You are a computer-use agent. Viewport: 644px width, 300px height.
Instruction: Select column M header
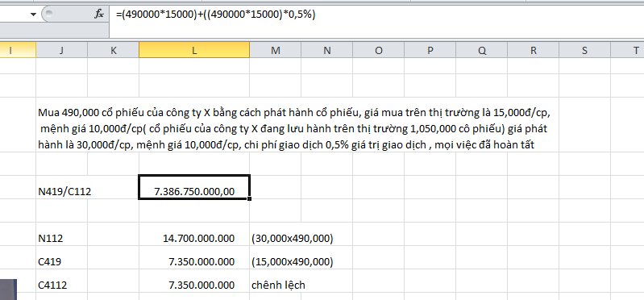click(x=275, y=50)
